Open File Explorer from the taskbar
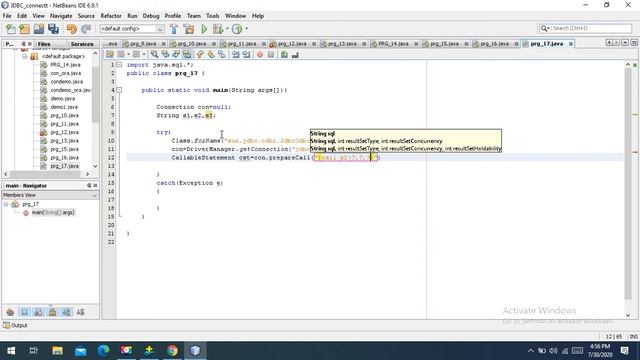This screenshot has width=640, height=360. click(57, 351)
